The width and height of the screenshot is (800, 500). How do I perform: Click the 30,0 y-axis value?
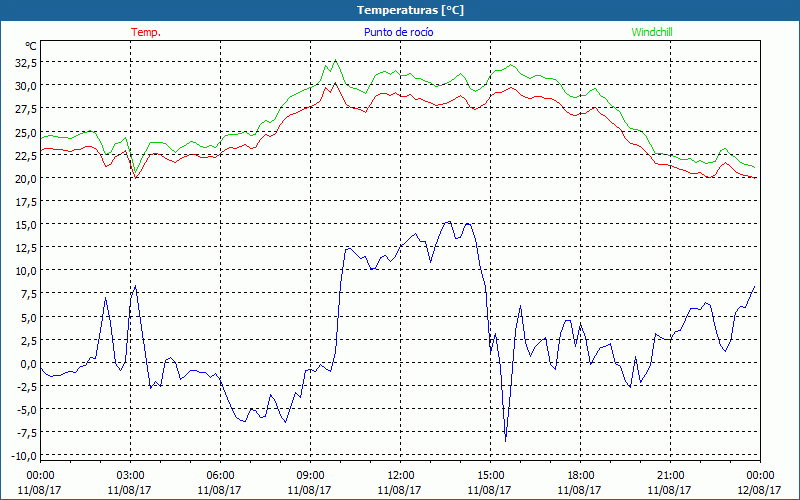point(26,86)
